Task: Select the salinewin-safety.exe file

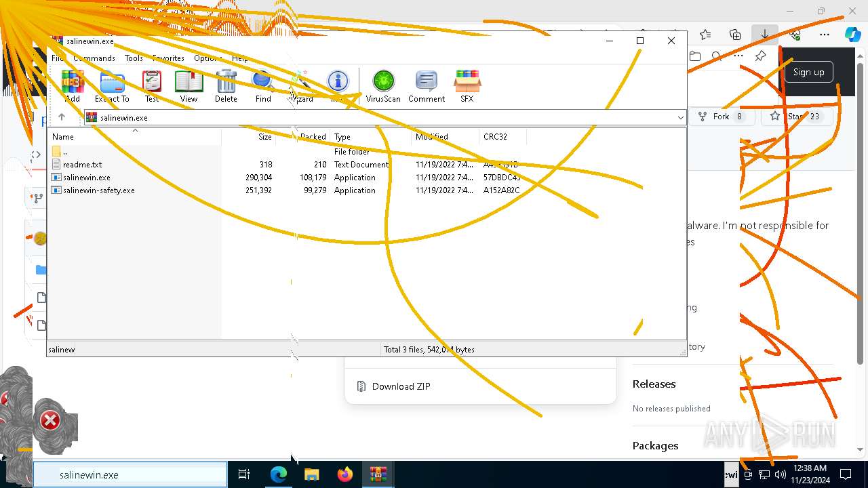Action: 98,190
